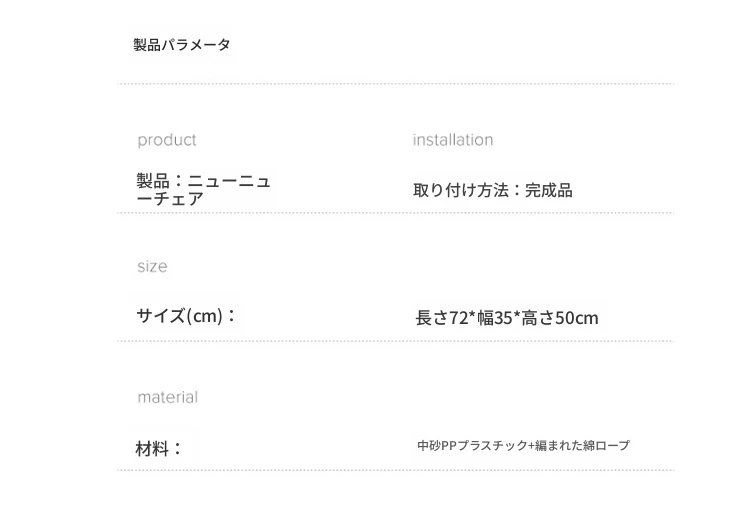Click the dotted divider under 製品パラメータ
The image size is (750, 525).
click(x=396, y=84)
